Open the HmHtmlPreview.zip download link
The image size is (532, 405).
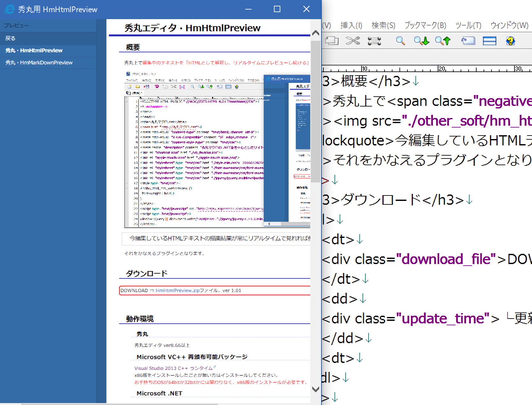[177, 291]
